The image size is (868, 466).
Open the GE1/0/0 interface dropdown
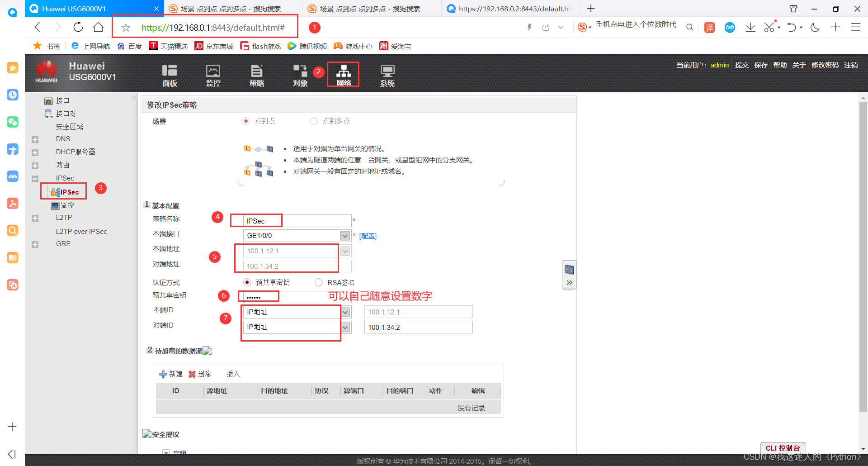click(x=344, y=235)
